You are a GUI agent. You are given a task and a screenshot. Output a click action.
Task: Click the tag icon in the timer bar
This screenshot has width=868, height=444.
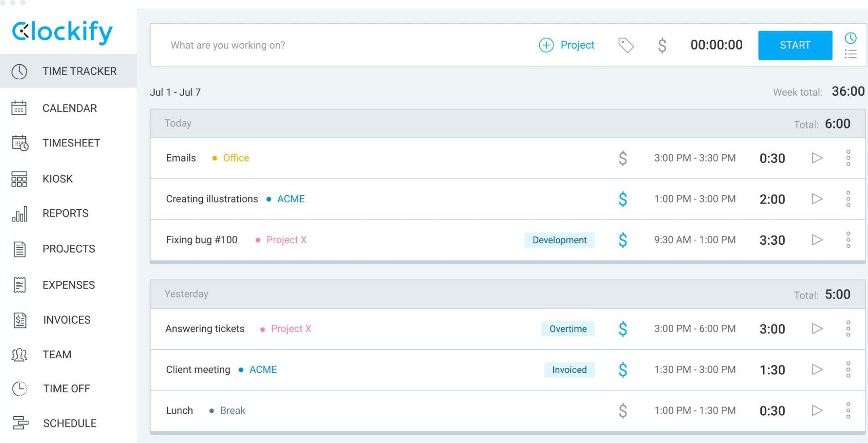coord(626,45)
